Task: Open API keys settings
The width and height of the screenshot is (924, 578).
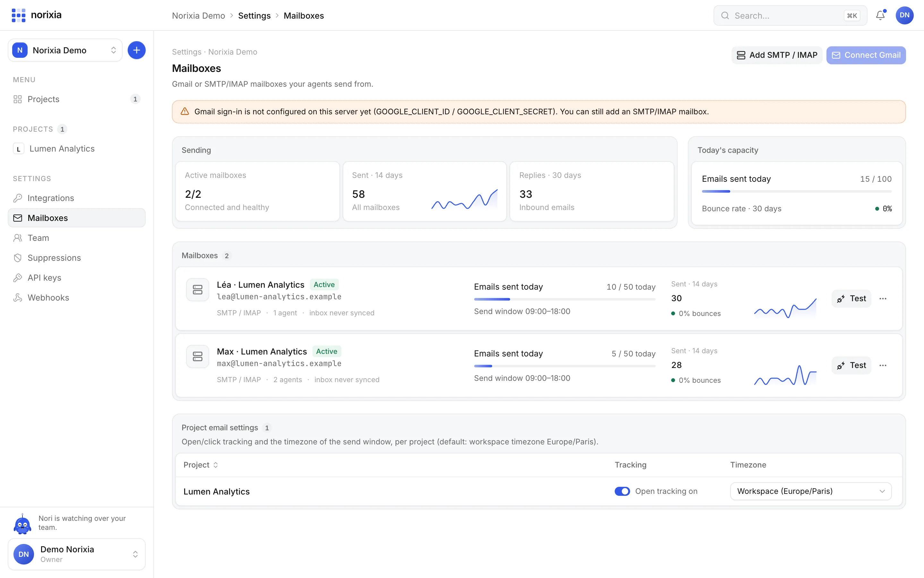Action: pyautogui.click(x=76, y=277)
